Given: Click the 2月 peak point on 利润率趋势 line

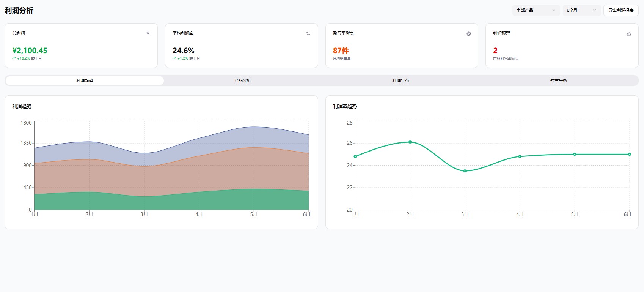Looking at the screenshot, I should 410,142.
